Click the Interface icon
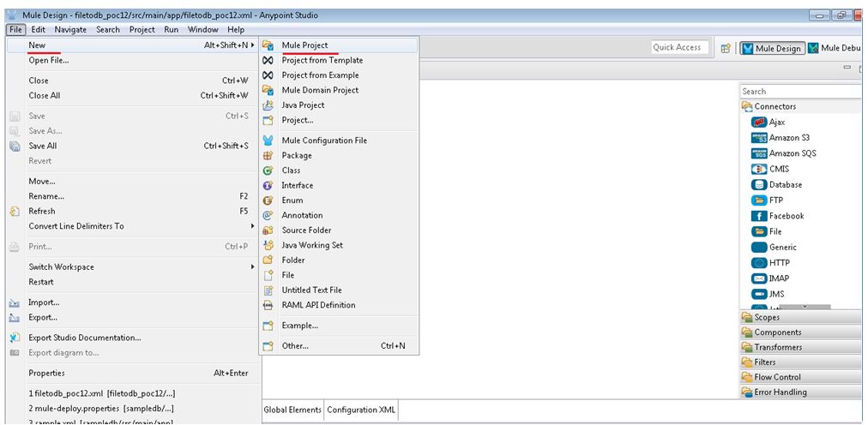Screen dimensions: 868x425 pos(268,185)
